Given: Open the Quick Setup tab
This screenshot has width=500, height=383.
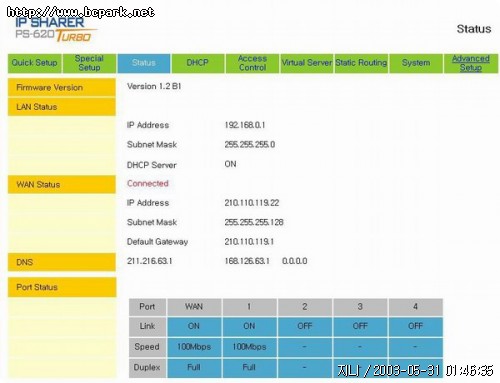Looking at the screenshot, I should (x=35, y=63).
